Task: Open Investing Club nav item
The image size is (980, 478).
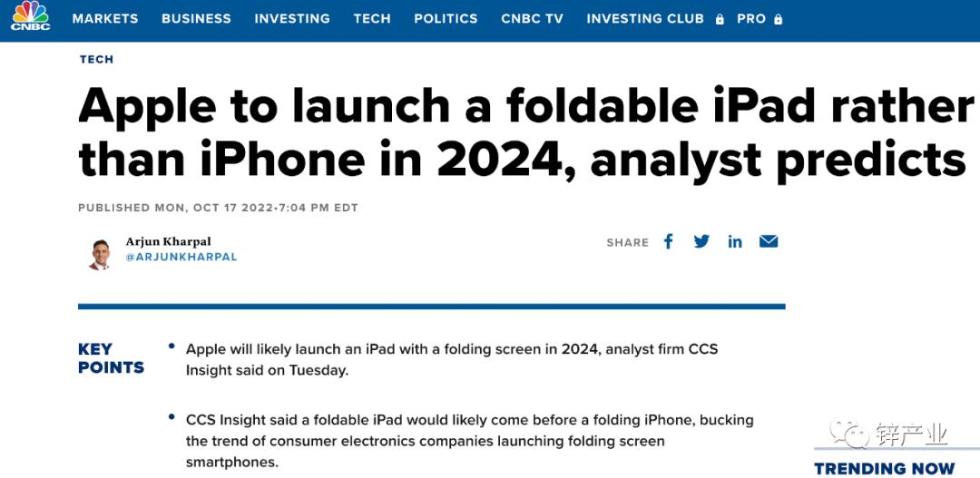Action: pos(645,19)
